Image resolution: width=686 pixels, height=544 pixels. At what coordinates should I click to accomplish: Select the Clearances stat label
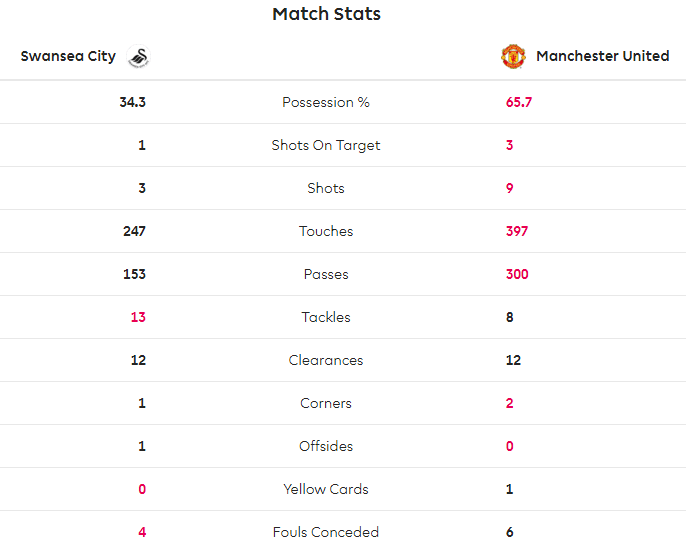(326, 360)
